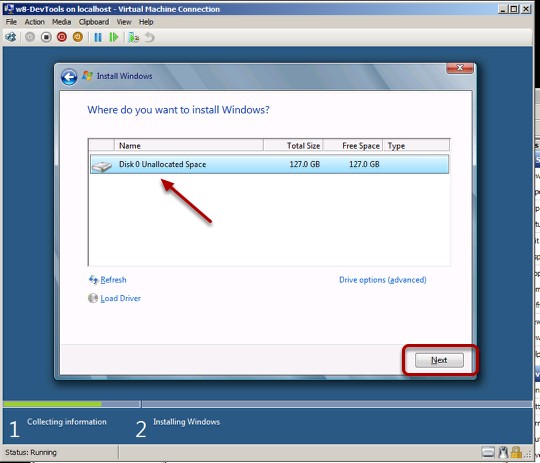Minimize the Virtual Machine Connection window

503,9
